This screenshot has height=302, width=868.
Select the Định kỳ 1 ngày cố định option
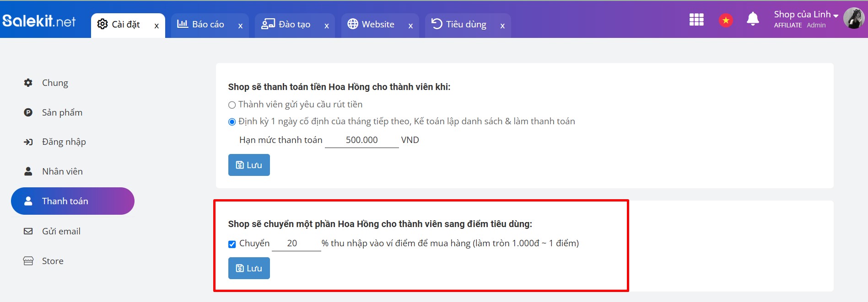tap(232, 122)
